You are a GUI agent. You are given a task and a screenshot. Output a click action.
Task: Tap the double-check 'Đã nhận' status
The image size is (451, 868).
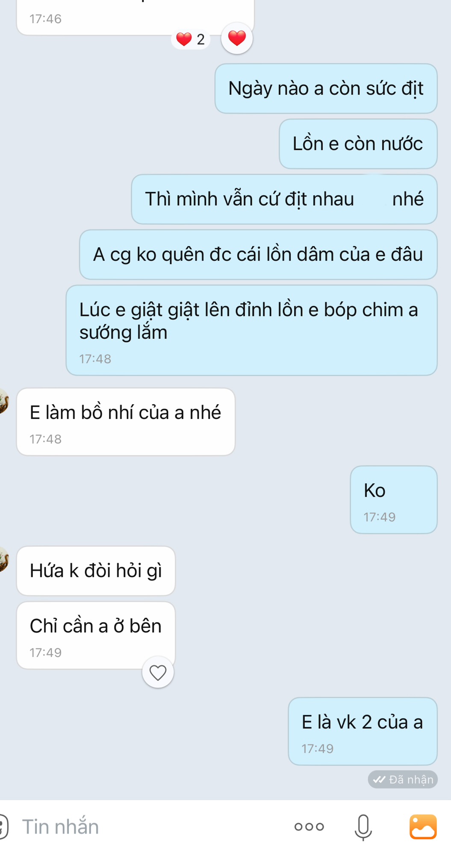pyautogui.click(x=403, y=780)
